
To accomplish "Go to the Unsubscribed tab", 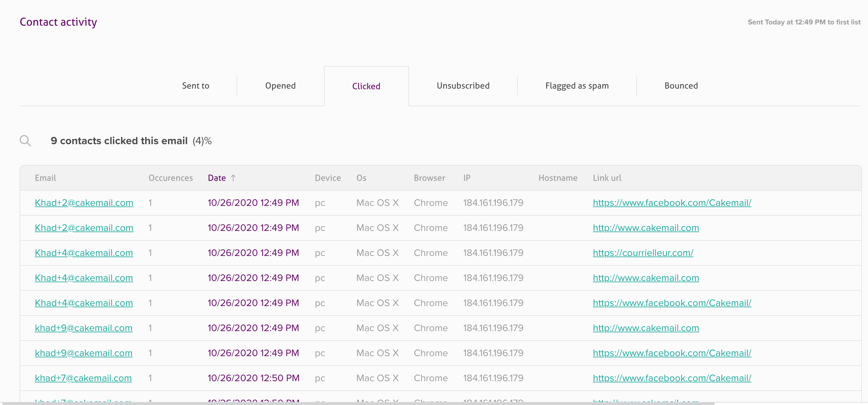I will click(x=463, y=86).
